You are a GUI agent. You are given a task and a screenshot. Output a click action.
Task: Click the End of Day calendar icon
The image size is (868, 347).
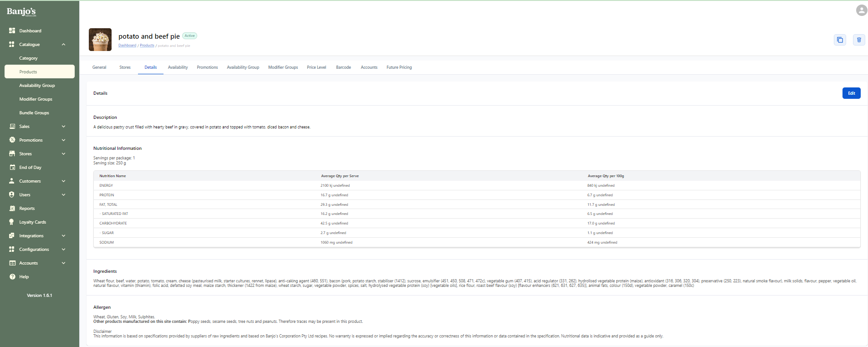pos(12,168)
